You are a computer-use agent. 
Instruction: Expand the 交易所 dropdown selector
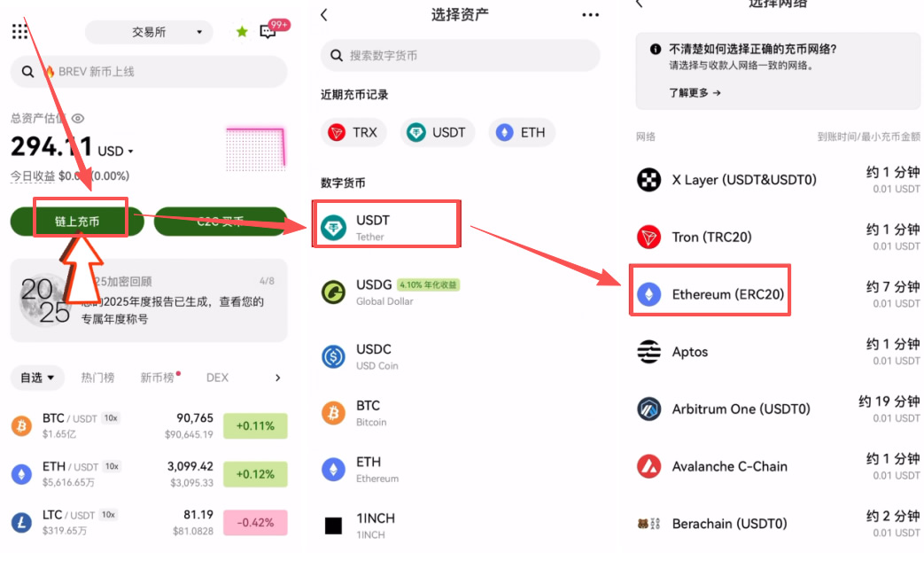(149, 32)
